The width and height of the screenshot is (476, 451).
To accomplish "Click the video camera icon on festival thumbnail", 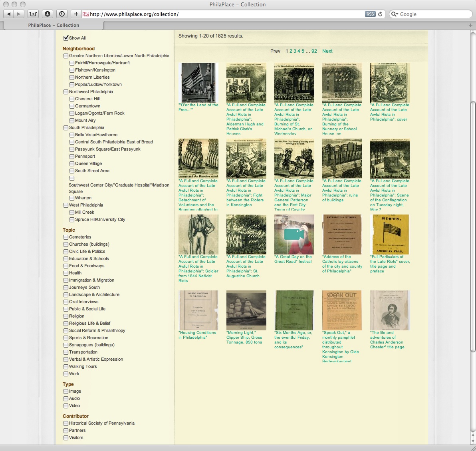I will tap(294, 234).
